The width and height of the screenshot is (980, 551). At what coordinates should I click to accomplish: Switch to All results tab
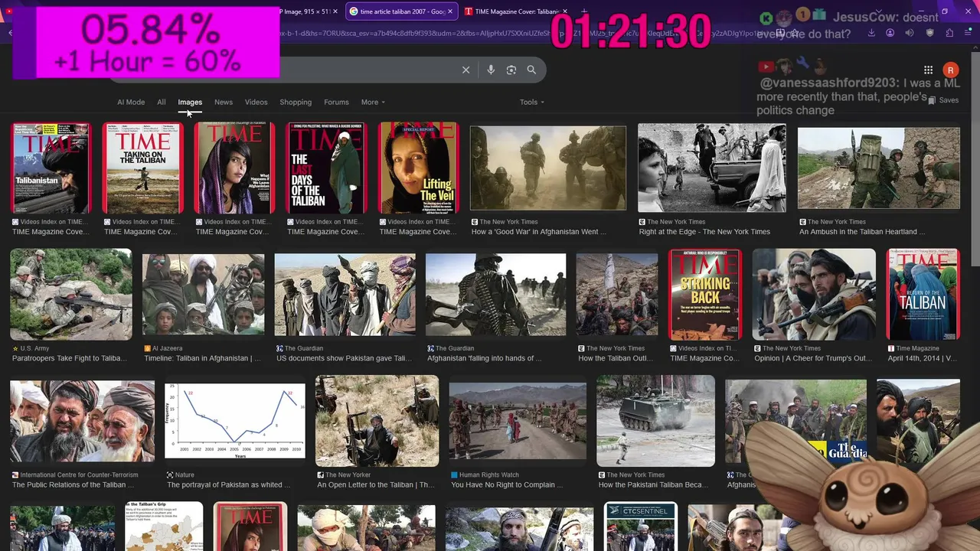pyautogui.click(x=162, y=102)
